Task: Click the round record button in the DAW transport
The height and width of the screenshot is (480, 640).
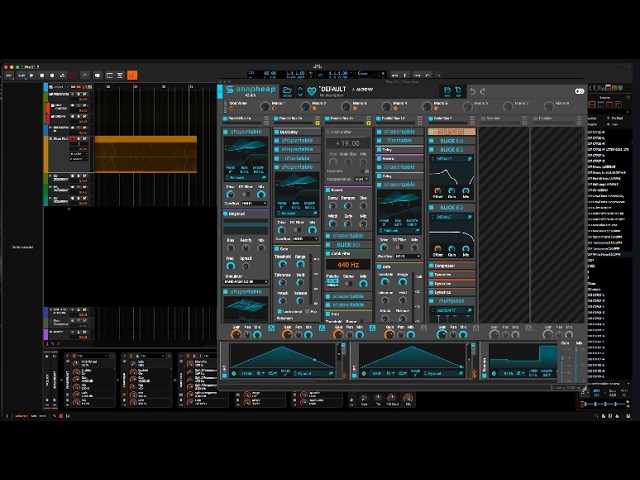Action: pyautogui.click(x=52, y=76)
